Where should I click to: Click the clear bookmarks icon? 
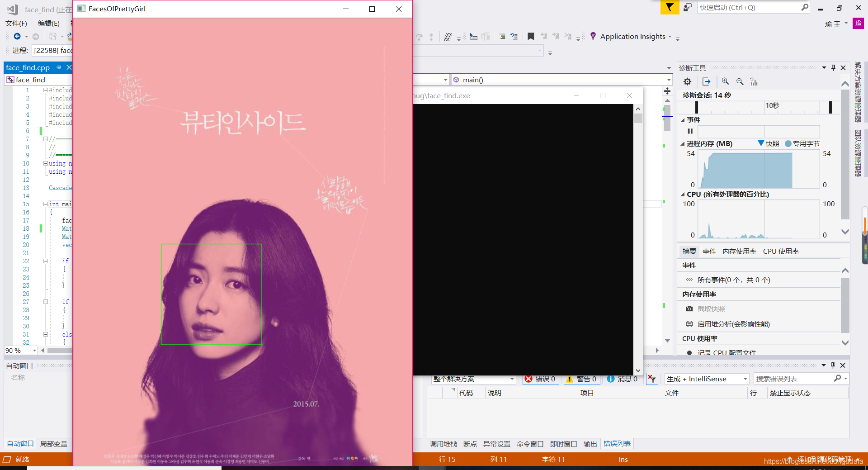pos(568,37)
